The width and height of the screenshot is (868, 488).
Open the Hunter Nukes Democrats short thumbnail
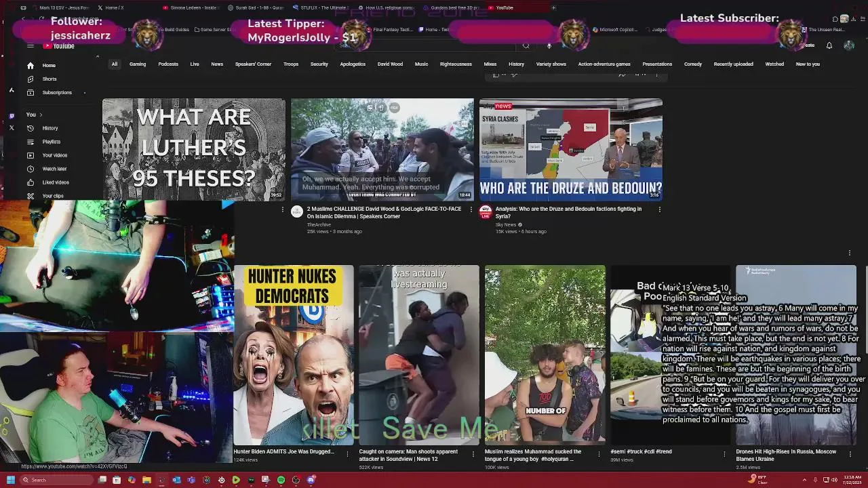(293, 354)
